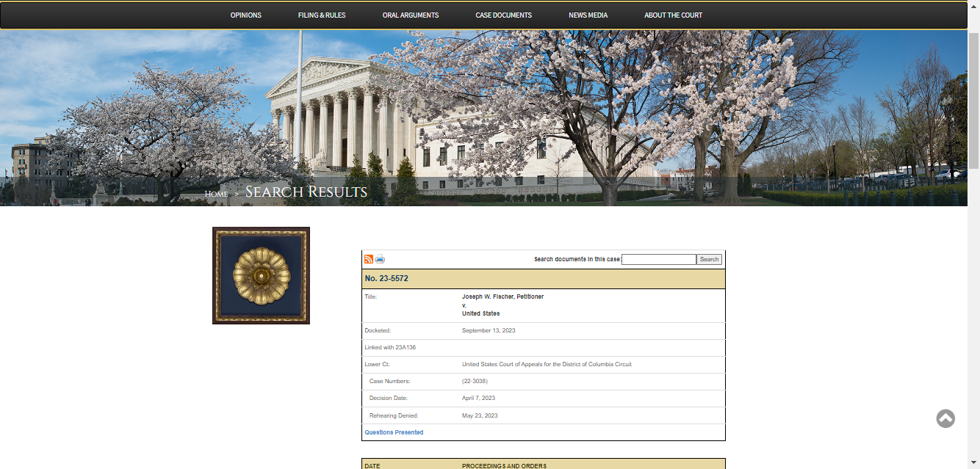Select the Court of Appeals D.C. Circuit text
Screen dimensions: 980x469
click(547, 364)
